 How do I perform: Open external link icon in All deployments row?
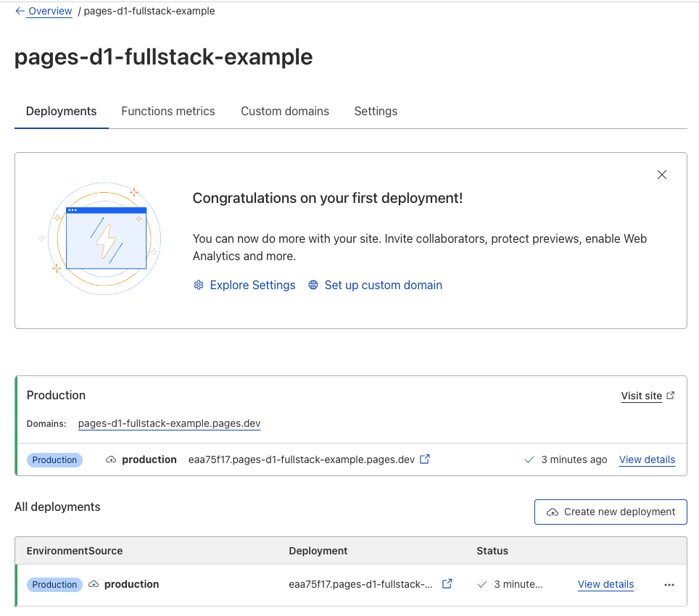pyautogui.click(x=447, y=584)
